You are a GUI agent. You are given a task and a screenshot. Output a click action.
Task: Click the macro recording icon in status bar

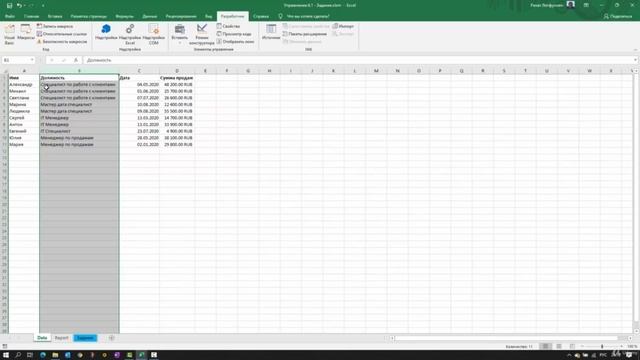coord(5,347)
